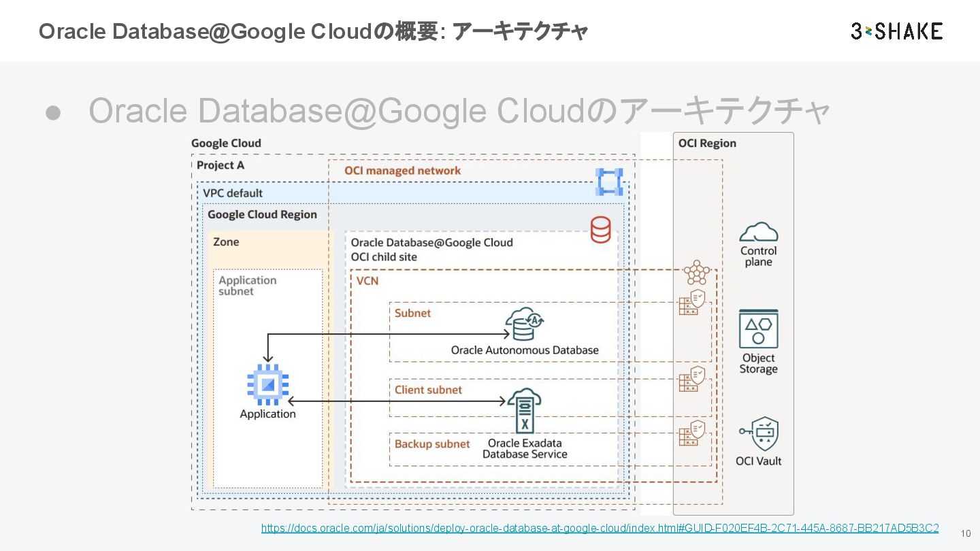Click the 'OCI child site' text
Image resolution: width=980 pixels, height=551 pixels.
pyautogui.click(x=384, y=257)
